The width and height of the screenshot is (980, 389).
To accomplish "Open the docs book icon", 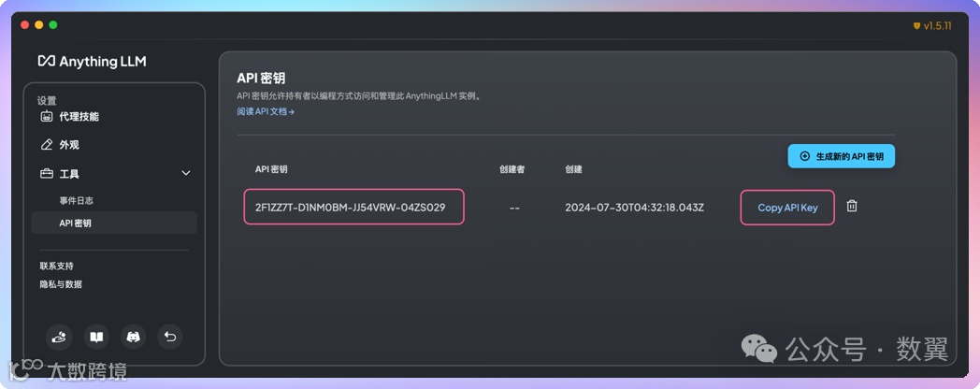I will (96, 337).
